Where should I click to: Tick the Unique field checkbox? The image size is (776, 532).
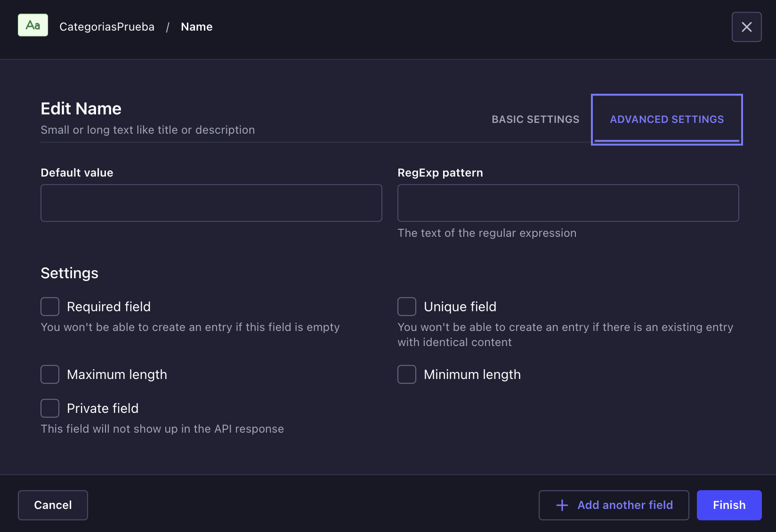coord(407,306)
